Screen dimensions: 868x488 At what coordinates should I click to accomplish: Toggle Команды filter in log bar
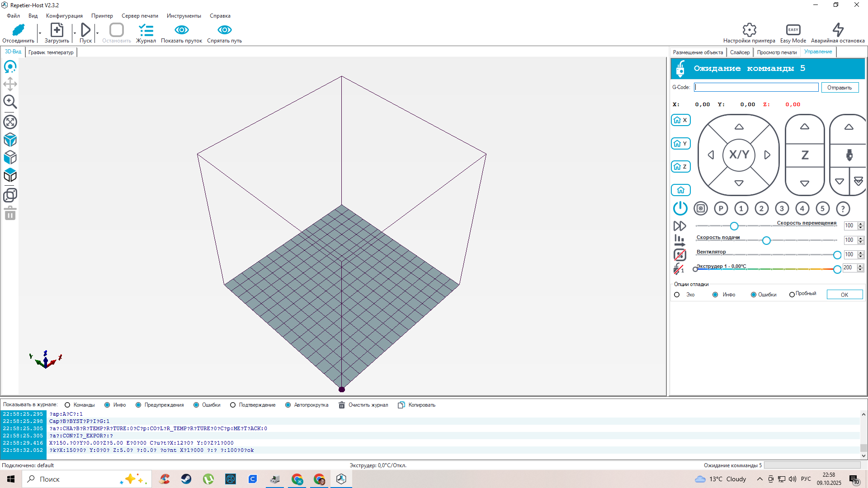coord(67,405)
